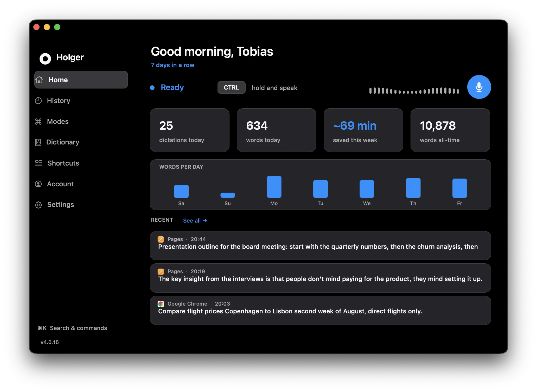The image size is (537, 392).
Task: Open the Pages 20:44 board meeting dictation
Action: coord(320,246)
